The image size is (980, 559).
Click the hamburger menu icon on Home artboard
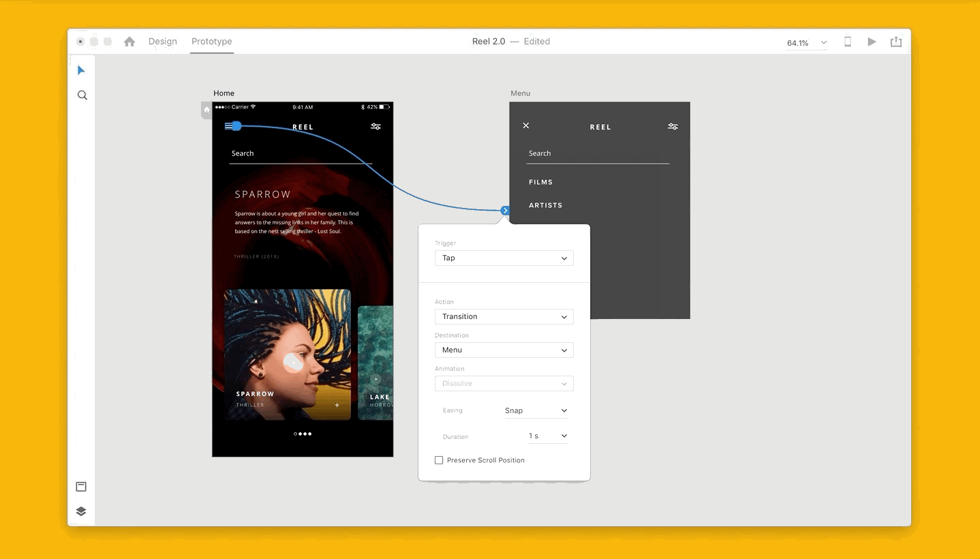(230, 126)
